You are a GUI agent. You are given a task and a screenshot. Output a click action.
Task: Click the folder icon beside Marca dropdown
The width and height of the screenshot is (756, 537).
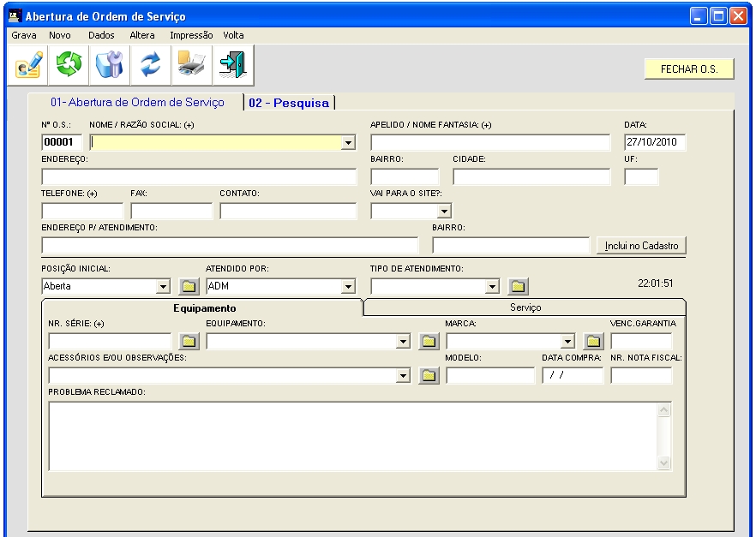(594, 342)
